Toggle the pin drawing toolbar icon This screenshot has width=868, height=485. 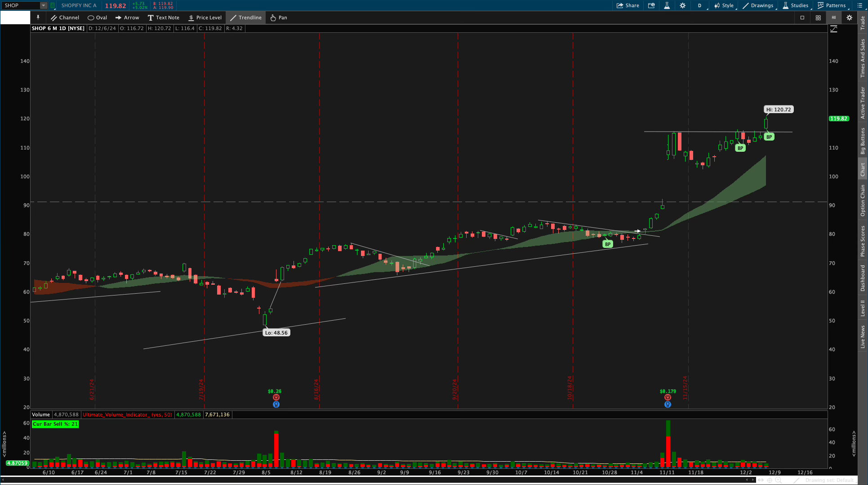[x=38, y=18]
